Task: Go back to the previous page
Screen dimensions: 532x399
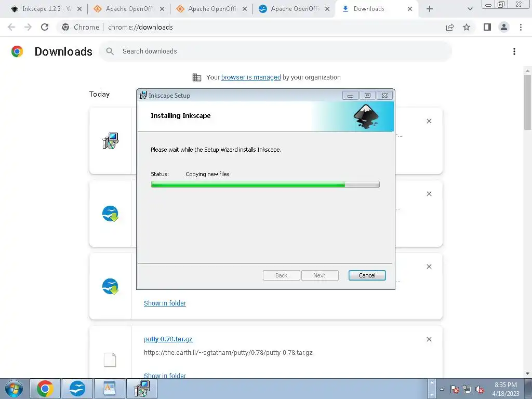Action: pyautogui.click(x=11, y=27)
